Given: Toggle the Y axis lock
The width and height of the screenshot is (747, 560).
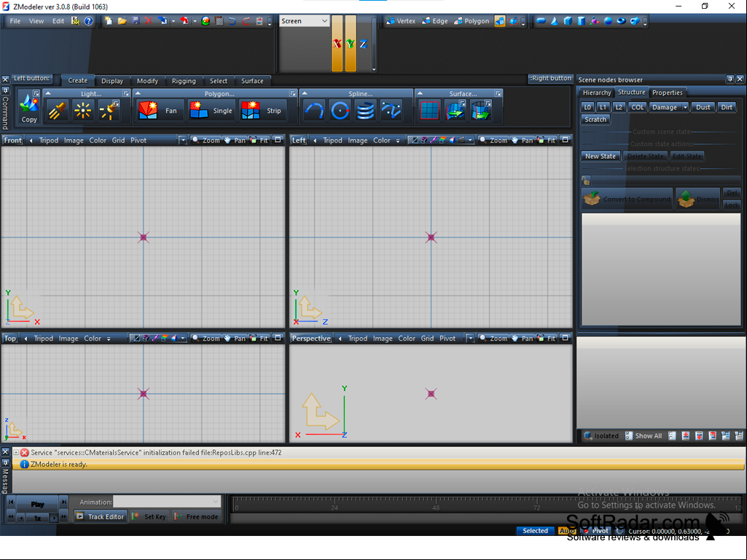Looking at the screenshot, I should (351, 44).
